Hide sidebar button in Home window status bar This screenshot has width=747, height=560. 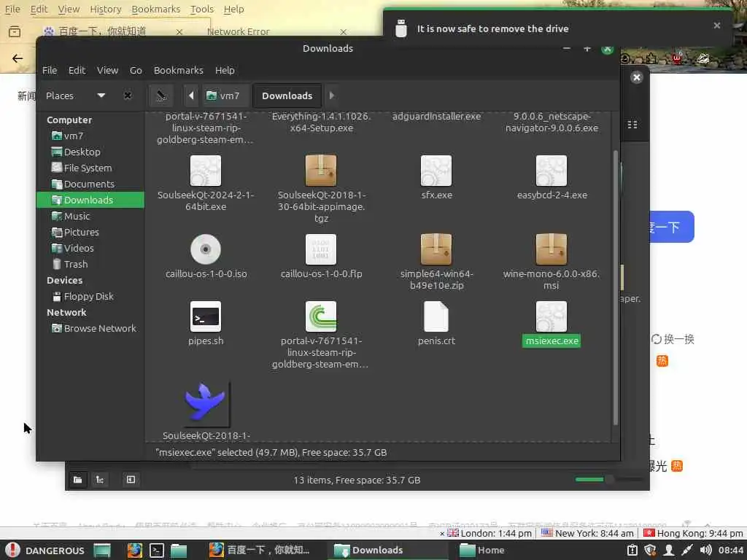[x=131, y=480]
